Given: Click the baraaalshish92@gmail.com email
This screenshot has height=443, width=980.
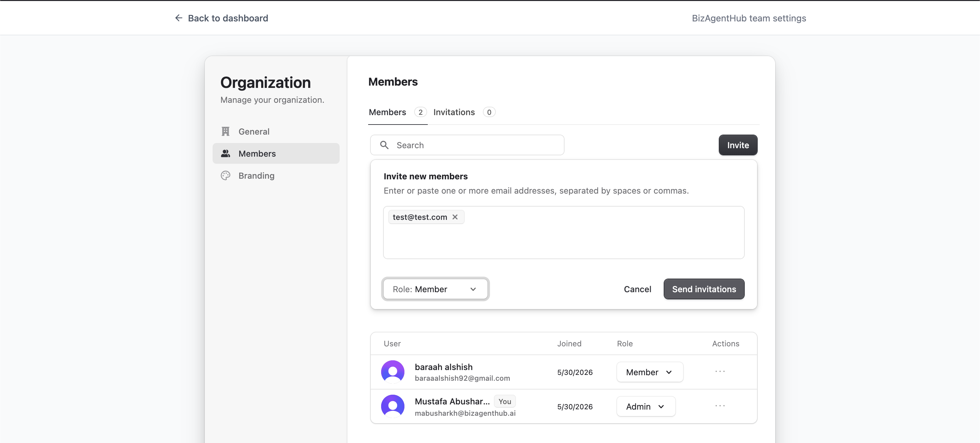Looking at the screenshot, I should point(462,378).
